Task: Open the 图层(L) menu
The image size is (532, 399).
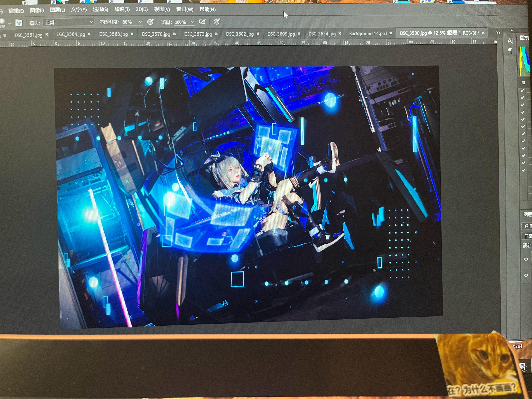Action: tap(57, 10)
